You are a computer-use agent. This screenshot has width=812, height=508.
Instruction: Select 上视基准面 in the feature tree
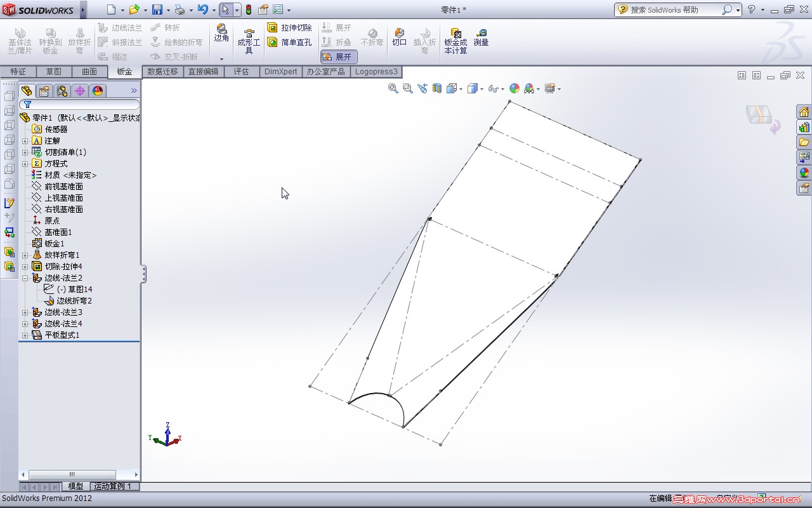coord(63,198)
